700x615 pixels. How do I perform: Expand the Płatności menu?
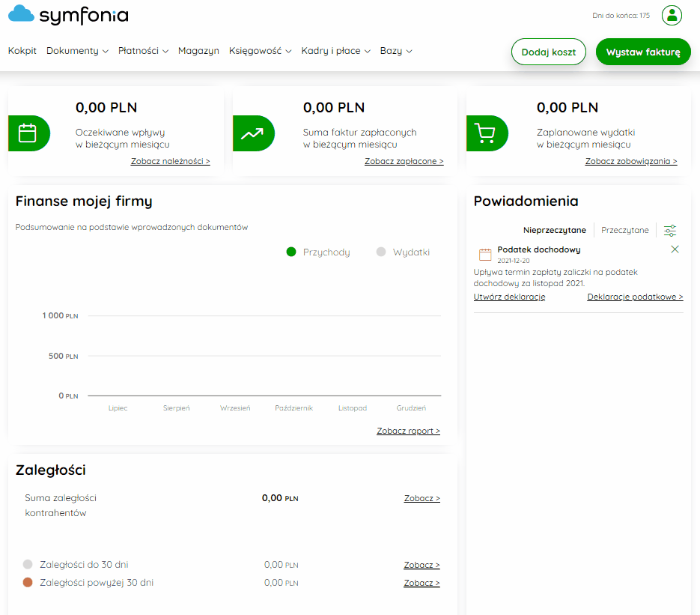point(143,51)
